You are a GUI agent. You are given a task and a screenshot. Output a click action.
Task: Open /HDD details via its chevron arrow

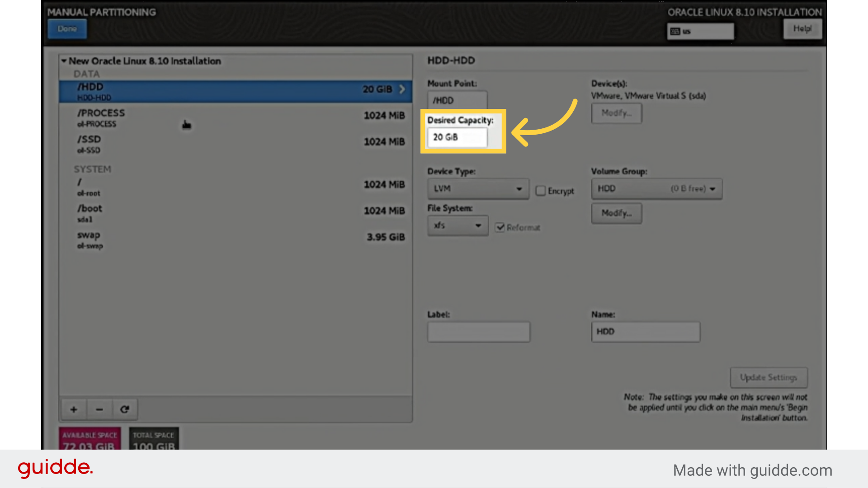(x=401, y=89)
